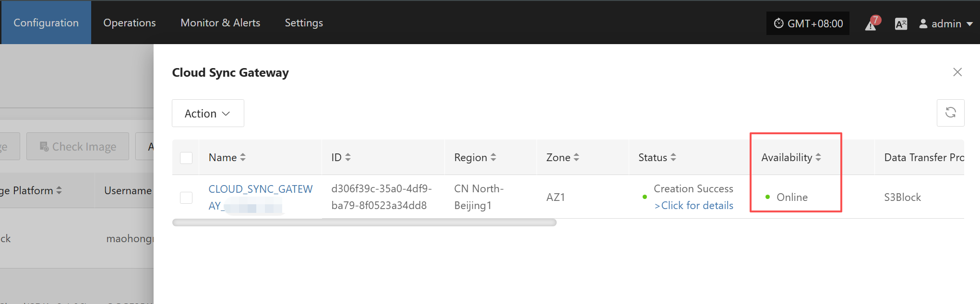Open the Monitor & Alerts tab
Image resolution: width=980 pixels, height=304 pixels.
[x=220, y=23]
